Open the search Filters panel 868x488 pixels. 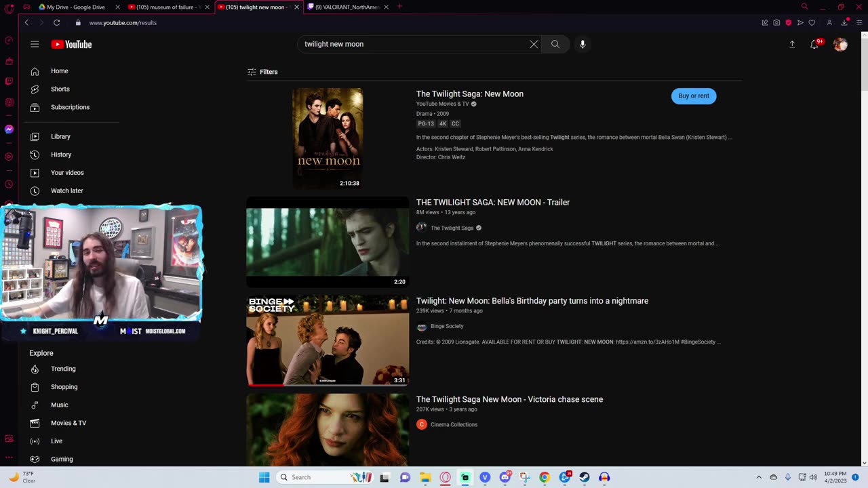(262, 72)
